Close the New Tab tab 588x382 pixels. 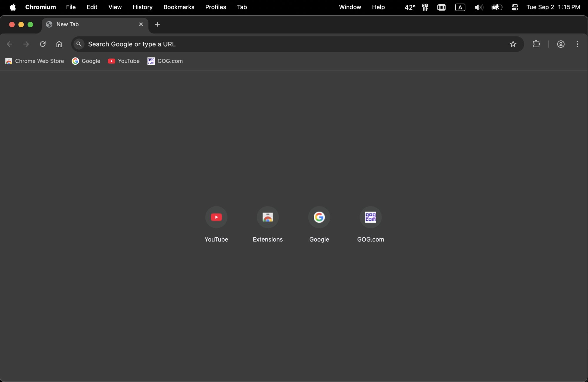(x=141, y=24)
